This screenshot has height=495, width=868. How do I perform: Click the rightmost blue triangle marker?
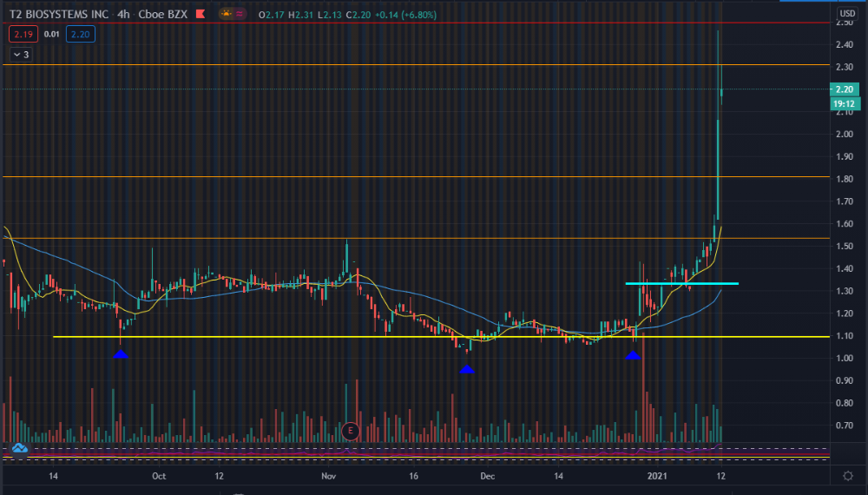click(634, 354)
